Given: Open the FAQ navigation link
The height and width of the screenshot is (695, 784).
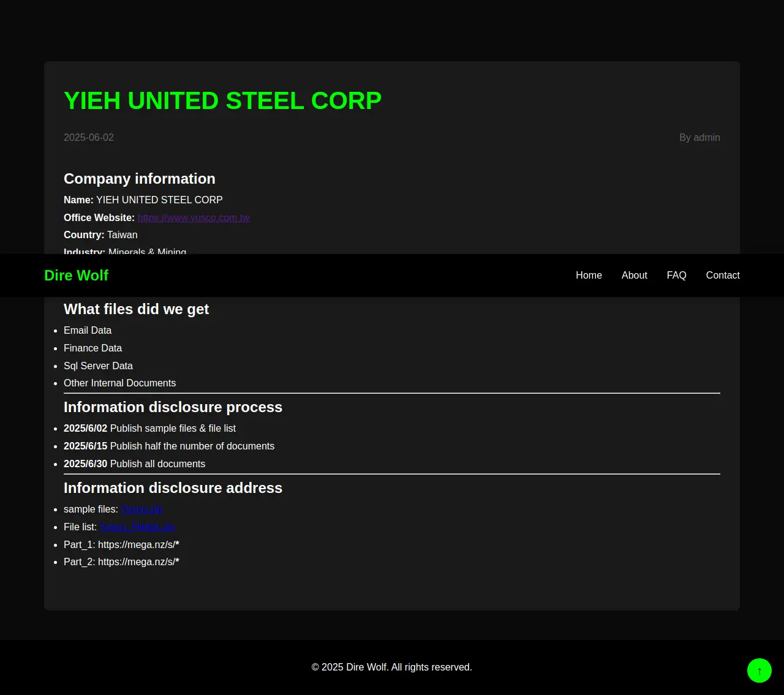Looking at the screenshot, I should (x=676, y=276).
